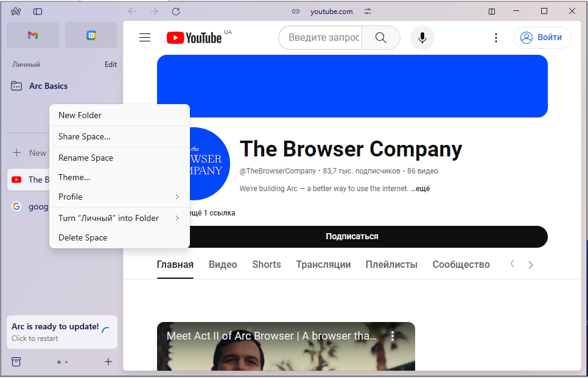Click the space switcher dots

click(x=62, y=362)
